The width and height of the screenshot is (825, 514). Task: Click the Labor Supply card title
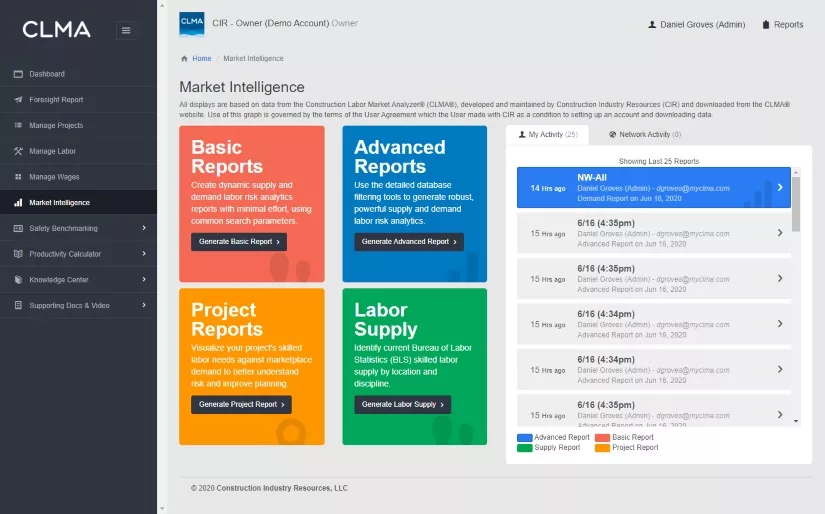(386, 319)
